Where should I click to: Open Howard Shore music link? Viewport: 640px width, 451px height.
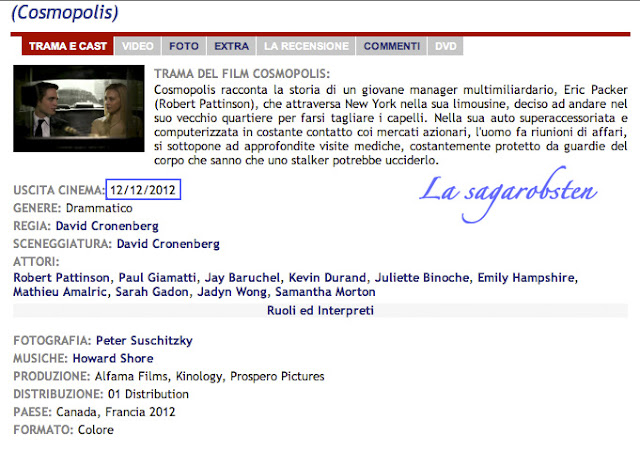[113, 358]
